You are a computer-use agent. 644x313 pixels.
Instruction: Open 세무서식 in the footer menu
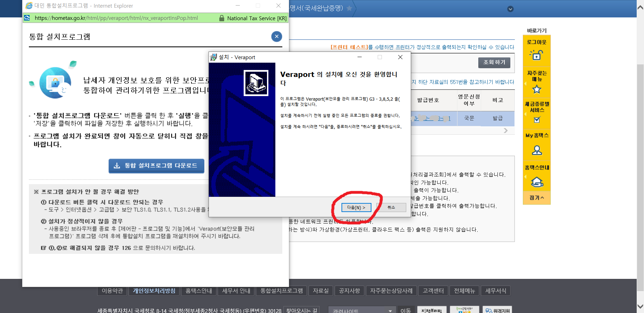click(496, 291)
